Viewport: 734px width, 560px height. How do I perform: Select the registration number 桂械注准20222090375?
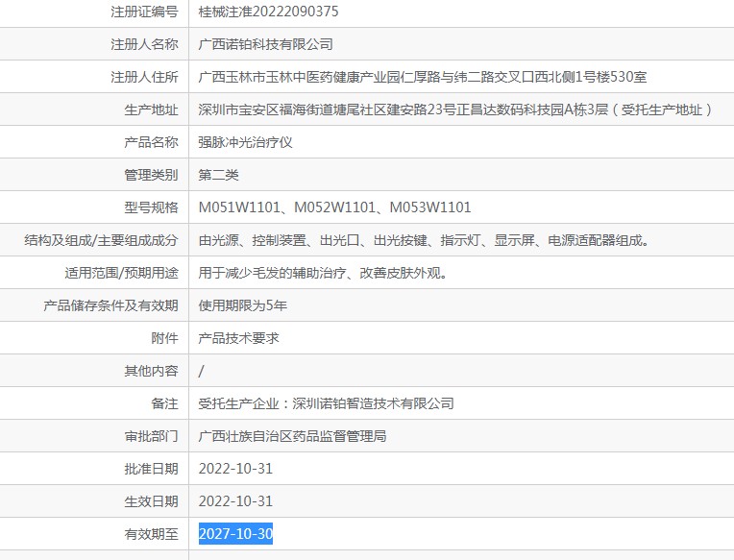point(268,12)
